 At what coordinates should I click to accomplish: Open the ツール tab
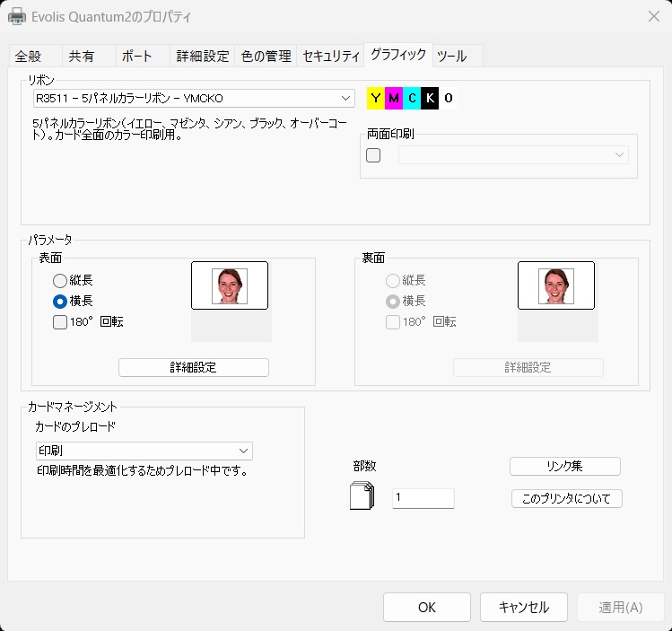coord(458,57)
